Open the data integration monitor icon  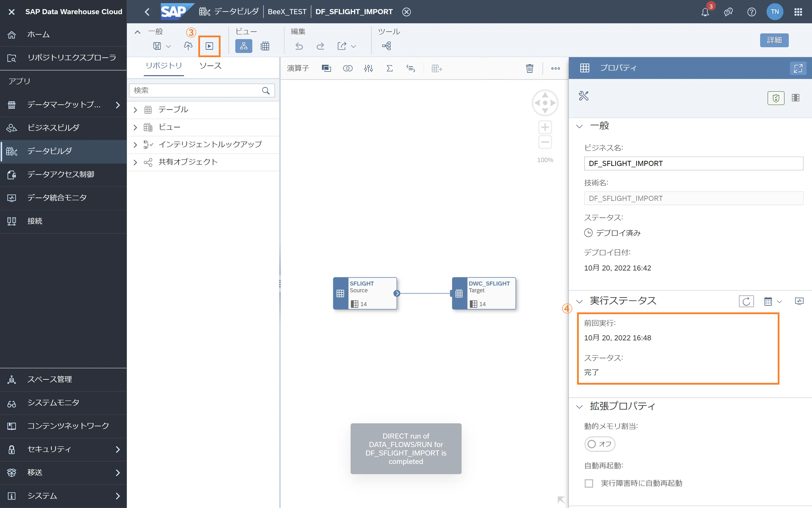pos(799,301)
